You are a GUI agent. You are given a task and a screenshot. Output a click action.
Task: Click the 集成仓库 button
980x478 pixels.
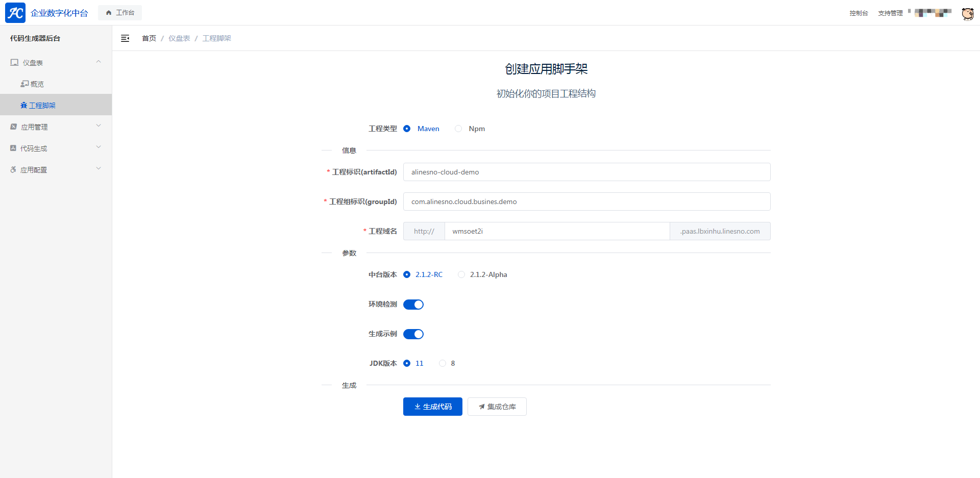tap(497, 407)
